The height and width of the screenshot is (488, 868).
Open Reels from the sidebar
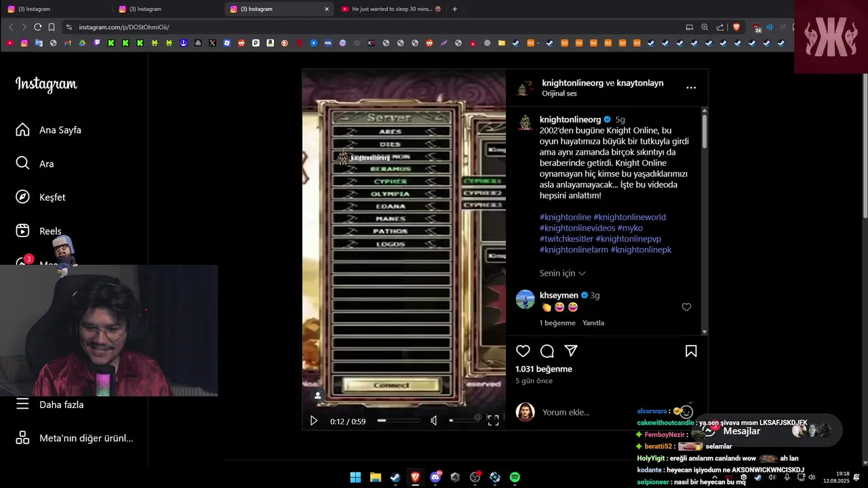click(39, 231)
